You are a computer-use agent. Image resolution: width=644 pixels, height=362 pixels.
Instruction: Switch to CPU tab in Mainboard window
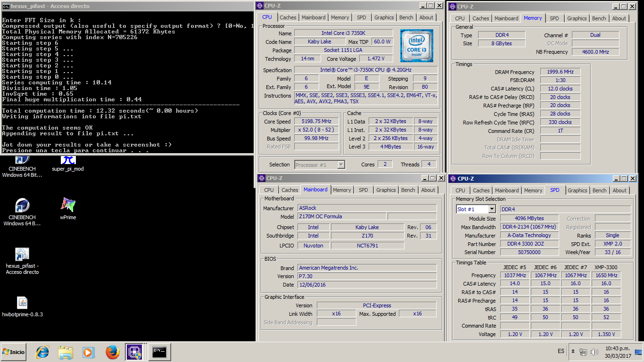[x=269, y=190]
